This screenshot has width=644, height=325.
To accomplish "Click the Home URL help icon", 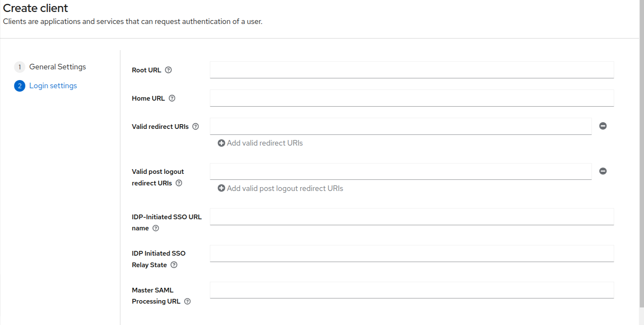I will [x=172, y=98].
